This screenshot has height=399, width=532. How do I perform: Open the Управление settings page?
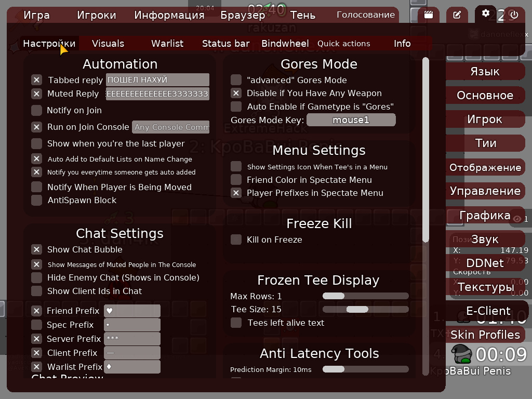tap(485, 191)
